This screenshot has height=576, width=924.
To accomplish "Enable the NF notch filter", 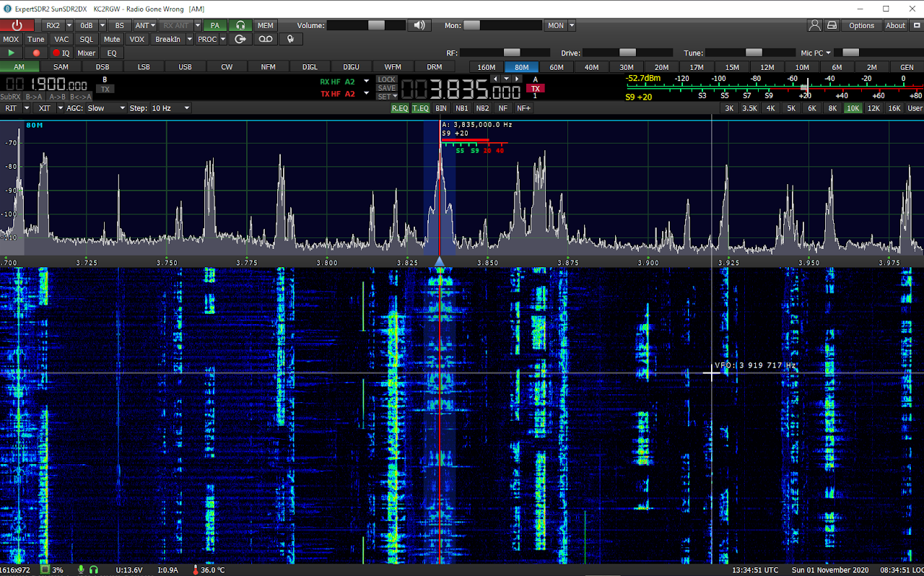I will coord(503,108).
